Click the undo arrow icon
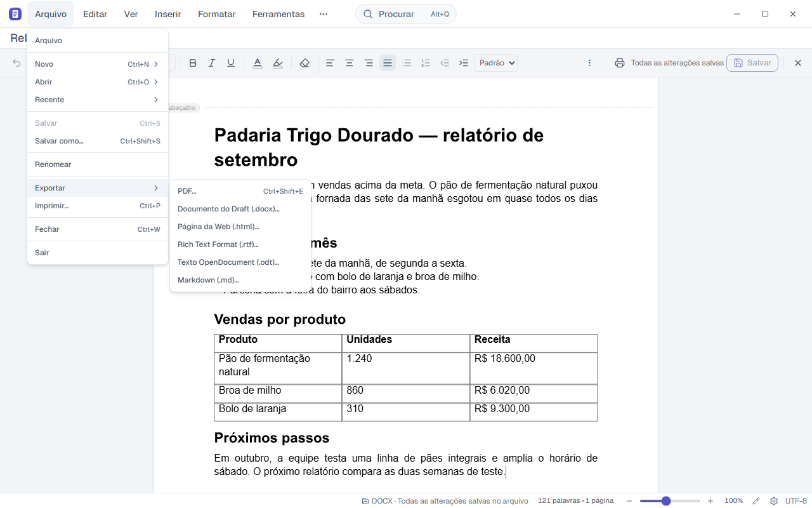812x508 pixels. pyautogui.click(x=16, y=63)
